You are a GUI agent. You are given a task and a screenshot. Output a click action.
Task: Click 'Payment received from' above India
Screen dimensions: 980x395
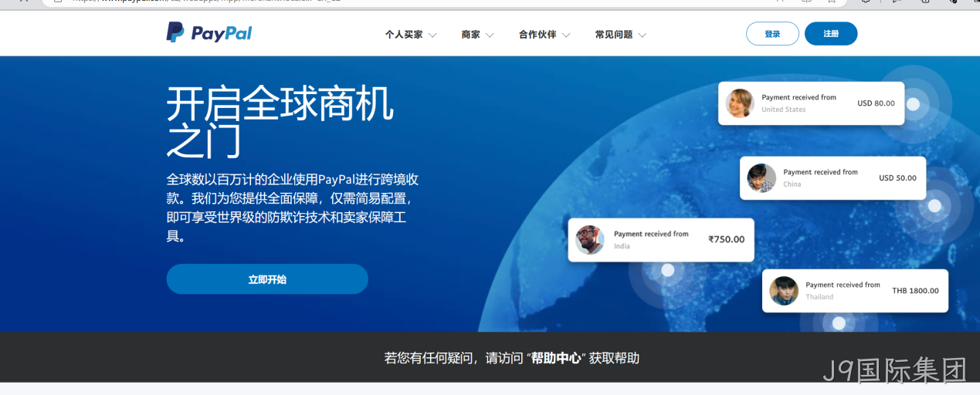651,234
